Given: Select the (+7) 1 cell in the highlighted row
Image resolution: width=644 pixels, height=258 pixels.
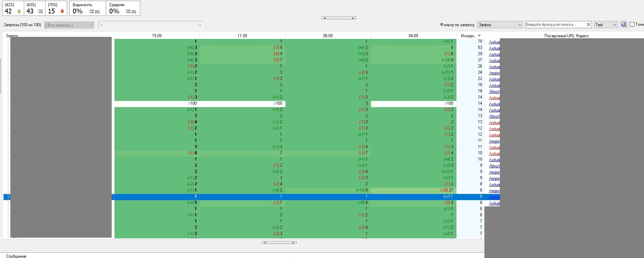Looking at the screenshot, I should pyautogui.click(x=413, y=196).
